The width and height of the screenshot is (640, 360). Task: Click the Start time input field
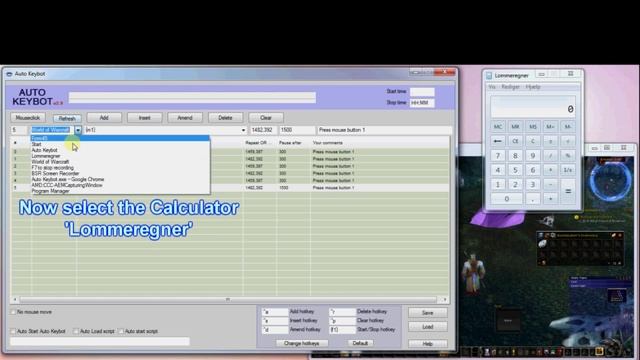coord(422,92)
